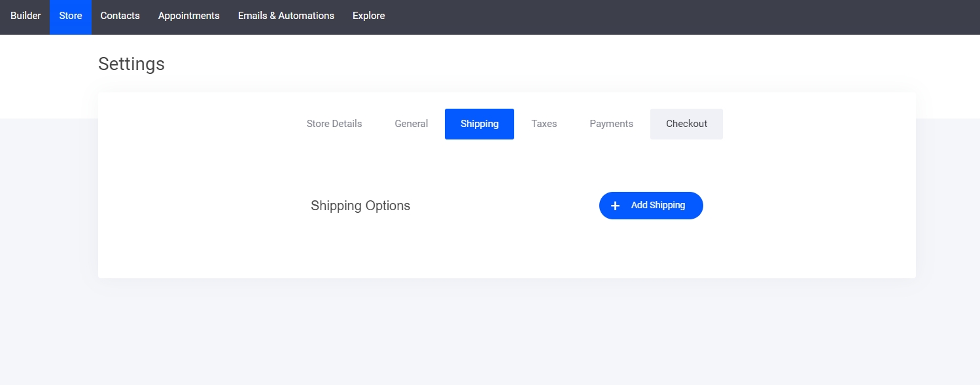Switch to the Payments tab

click(x=611, y=124)
